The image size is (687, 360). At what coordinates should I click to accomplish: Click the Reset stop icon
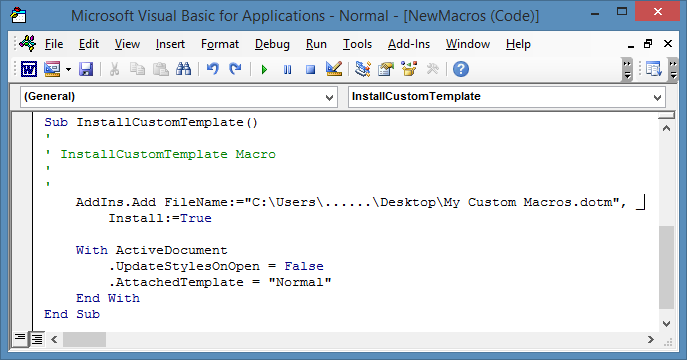[311, 69]
